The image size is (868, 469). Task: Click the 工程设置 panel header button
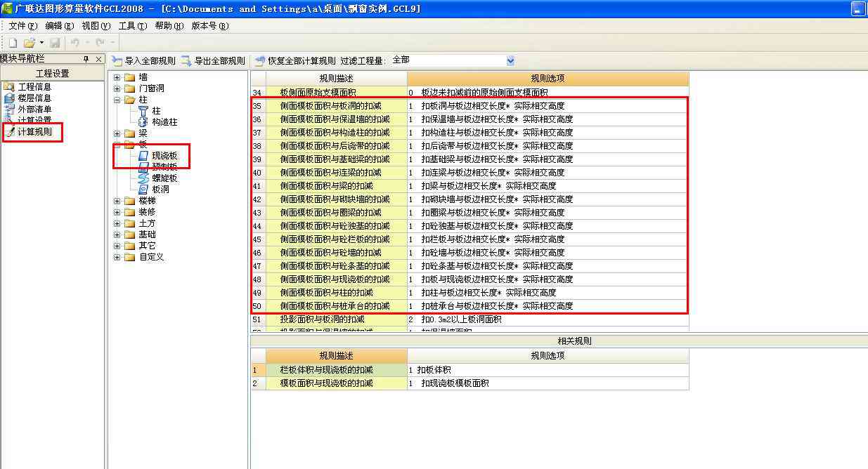coord(53,74)
